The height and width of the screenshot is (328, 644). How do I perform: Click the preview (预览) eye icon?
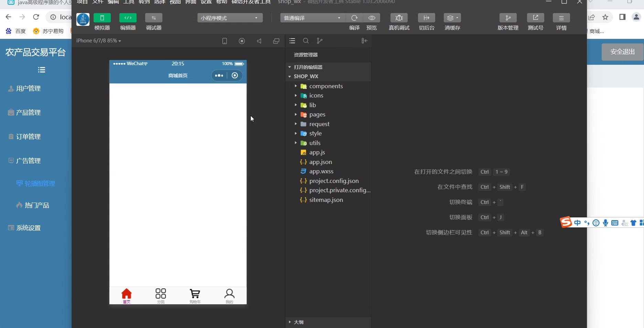372,18
